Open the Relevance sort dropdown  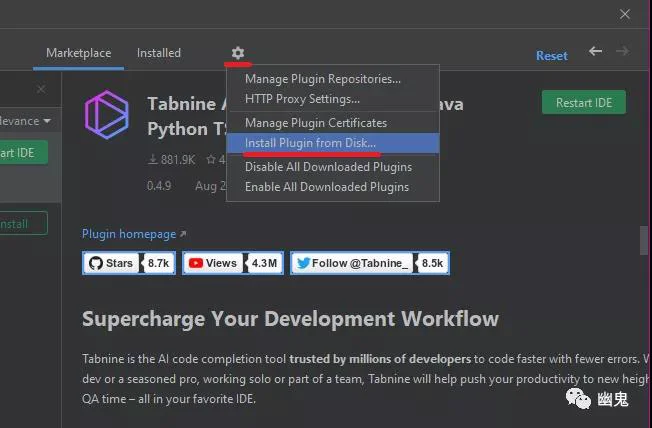click(x=25, y=121)
